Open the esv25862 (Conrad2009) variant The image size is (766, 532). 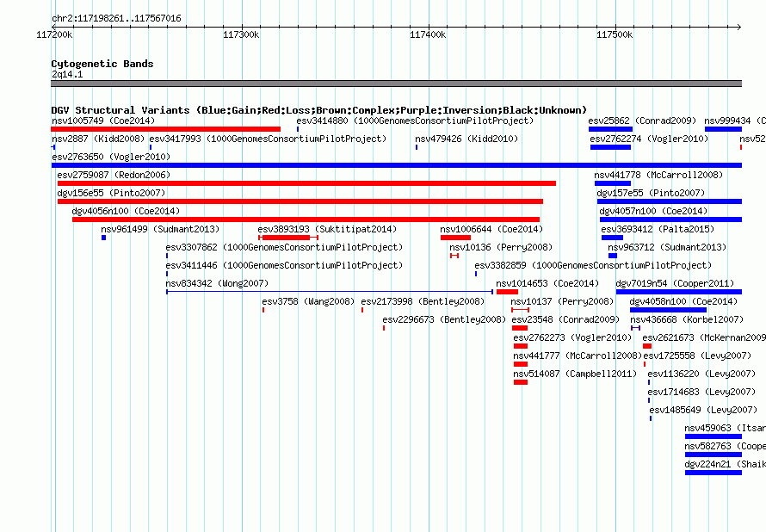pos(642,121)
